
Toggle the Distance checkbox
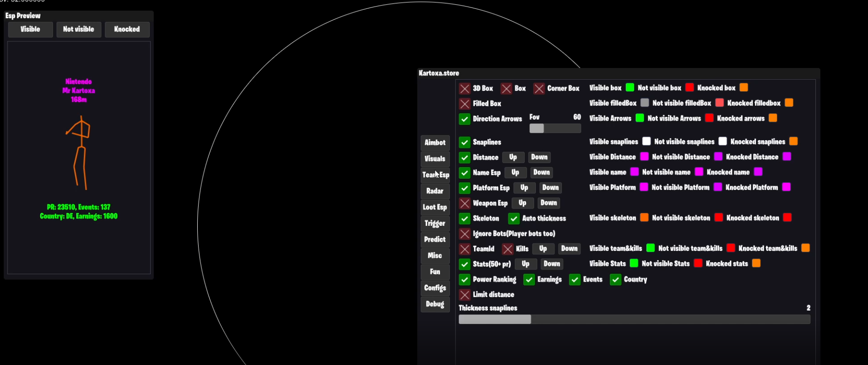pyautogui.click(x=465, y=158)
